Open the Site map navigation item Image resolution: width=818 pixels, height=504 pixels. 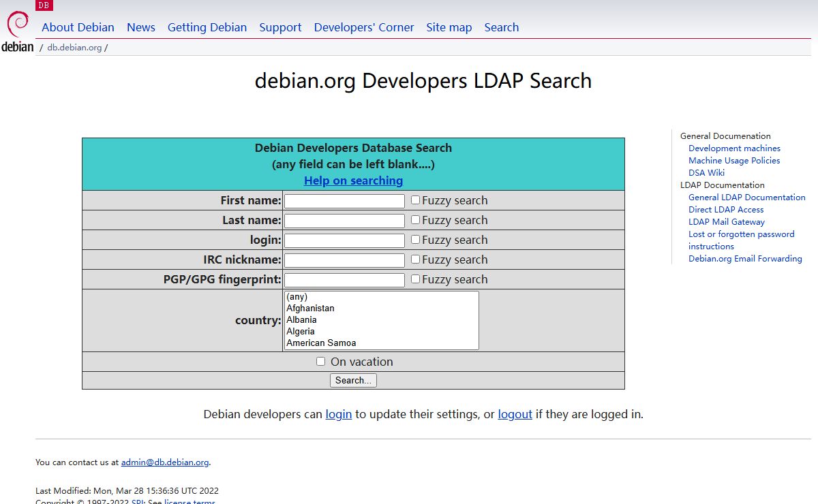pyautogui.click(x=449, y=27)
